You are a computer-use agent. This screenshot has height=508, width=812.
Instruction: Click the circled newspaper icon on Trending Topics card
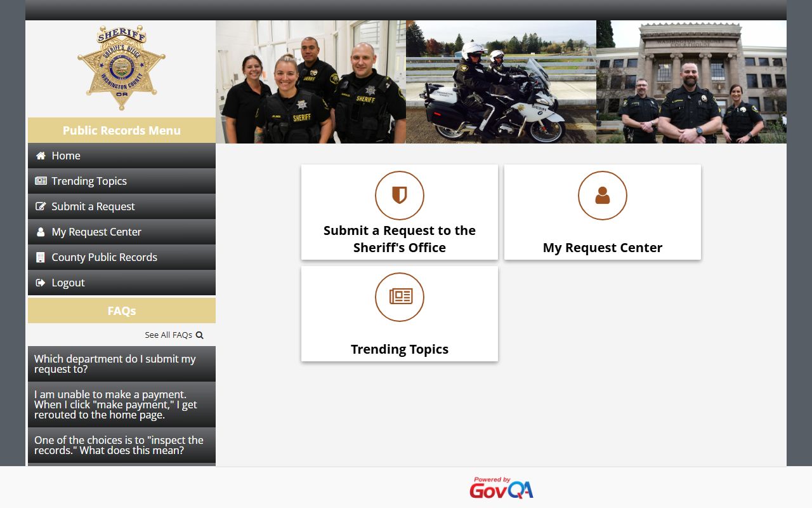(400, 297)
